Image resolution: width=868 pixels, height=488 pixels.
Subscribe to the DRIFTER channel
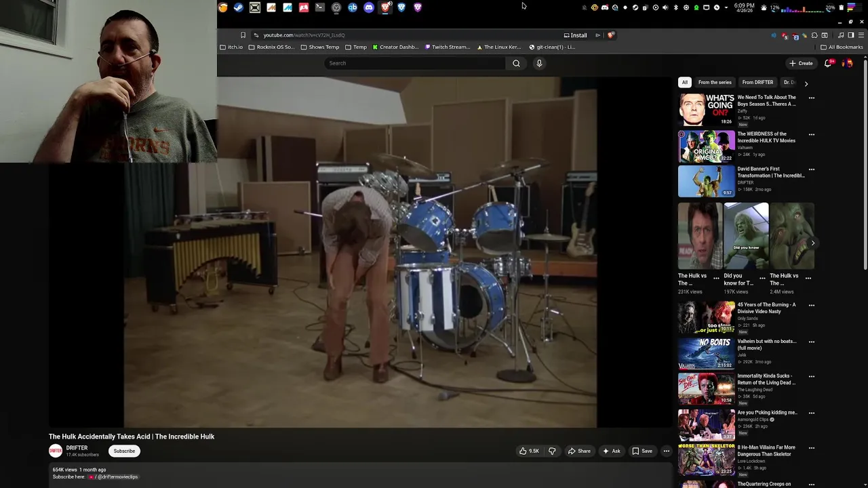pyautogui.click(x=124, y=451)
